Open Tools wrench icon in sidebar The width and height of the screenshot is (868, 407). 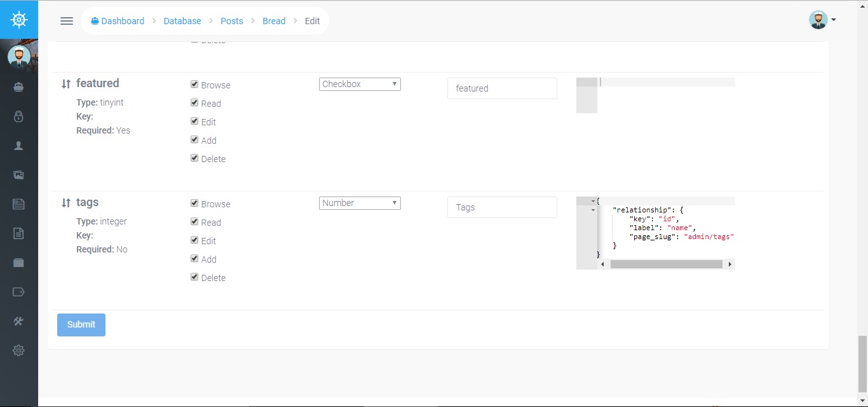18,321
